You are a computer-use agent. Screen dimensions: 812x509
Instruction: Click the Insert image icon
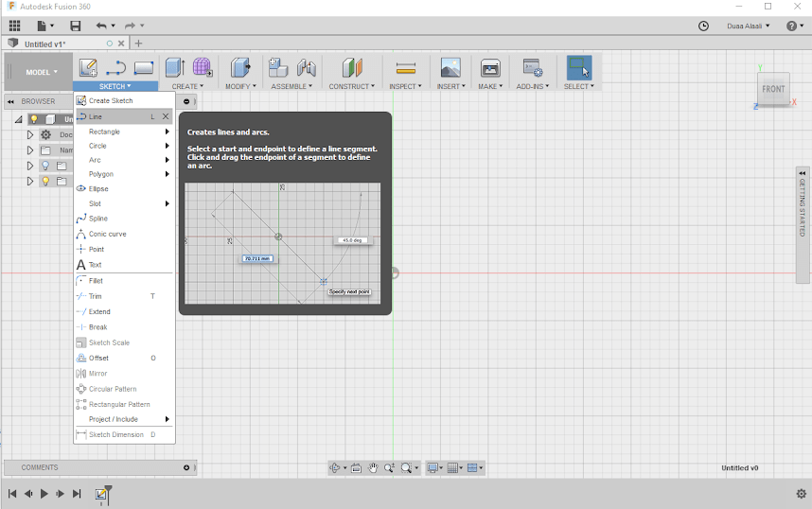pos(450,68)
